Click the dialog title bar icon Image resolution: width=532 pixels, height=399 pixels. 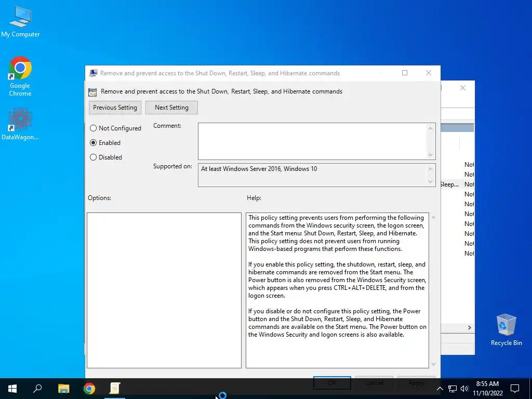tap(94, 73)
